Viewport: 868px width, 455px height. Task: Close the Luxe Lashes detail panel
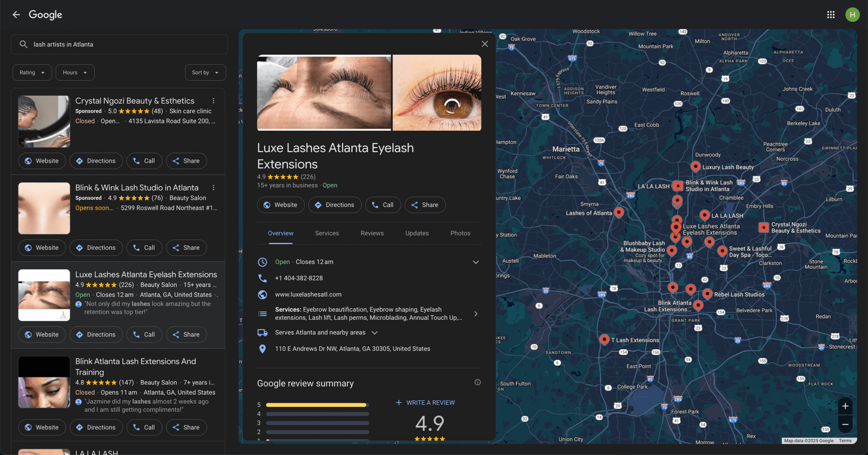pos(485,44)
